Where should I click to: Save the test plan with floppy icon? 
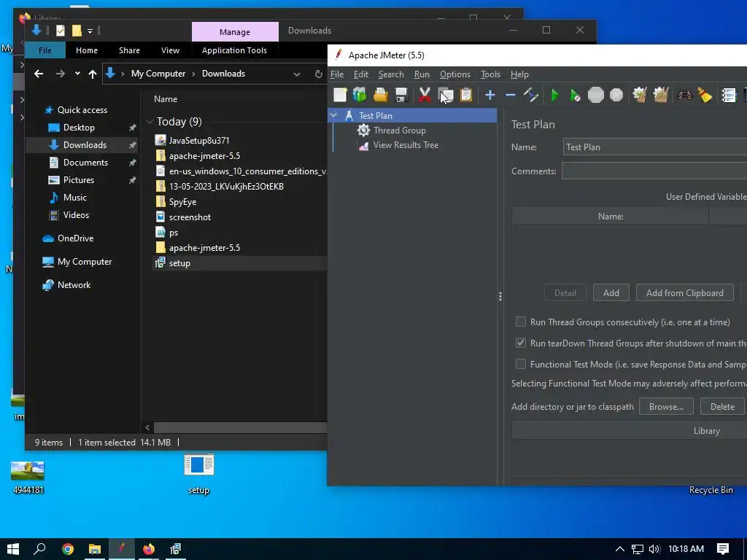click(x=401, y=95)
